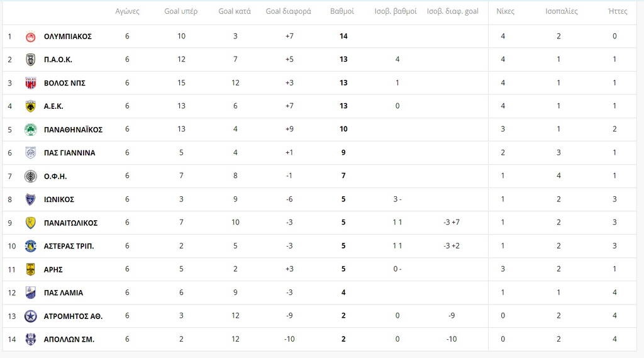Click the Ionikos blue shield crest
Image resolution: width=644 pixels, height=358 pixels.
[x=30, y=199]
